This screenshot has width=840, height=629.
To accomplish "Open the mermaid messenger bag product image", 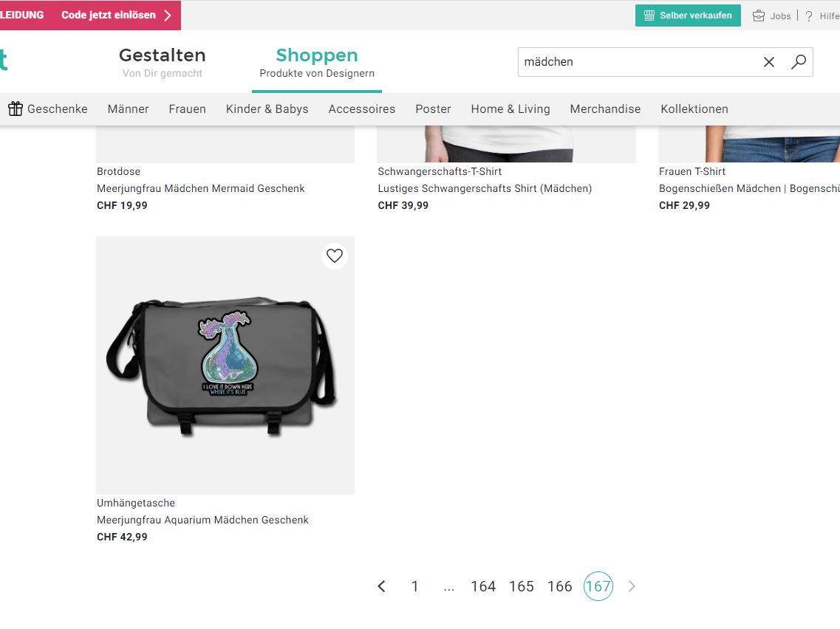I will [225, 365].
